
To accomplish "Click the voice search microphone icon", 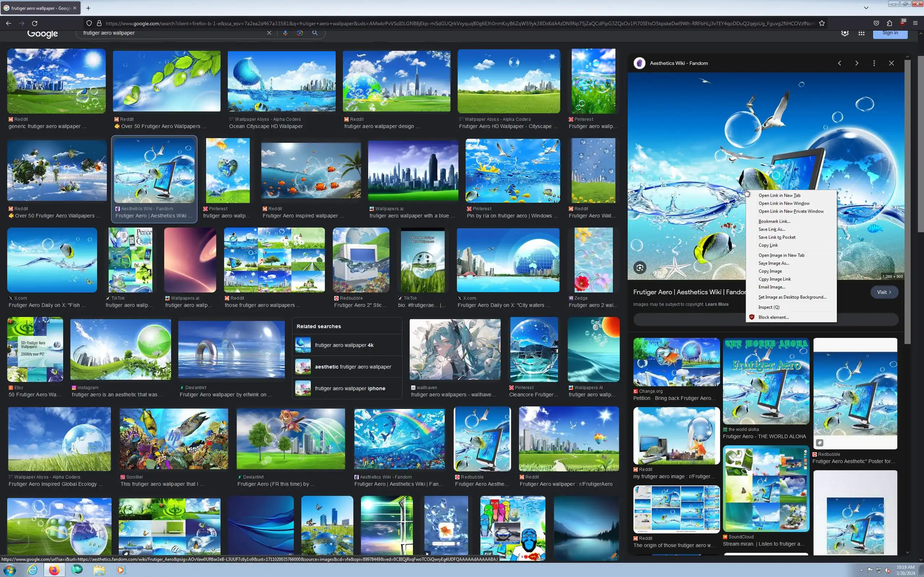I will [x=285, y=33].
